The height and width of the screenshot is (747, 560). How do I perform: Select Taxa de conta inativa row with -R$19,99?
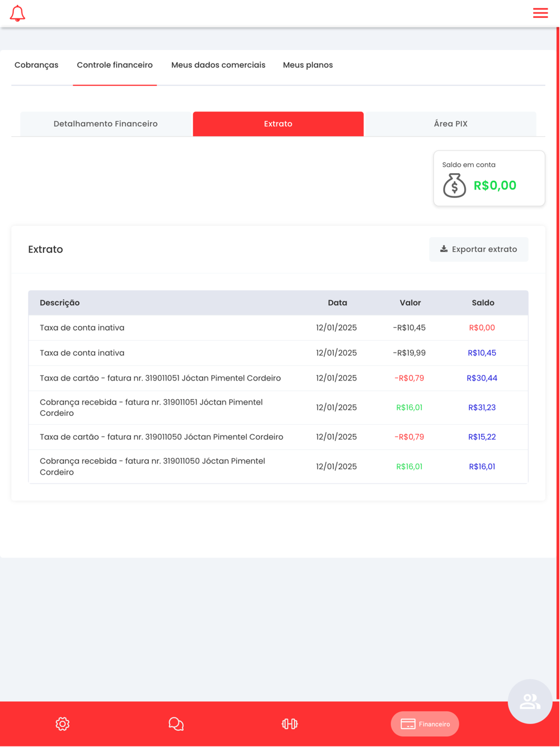[x=278, y=353]
